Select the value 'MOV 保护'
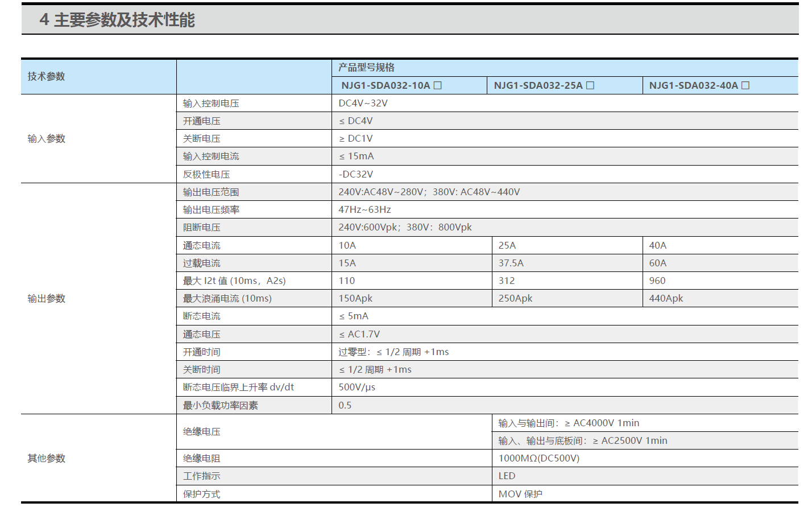This screenshot has width=812, height=511. 520,494
